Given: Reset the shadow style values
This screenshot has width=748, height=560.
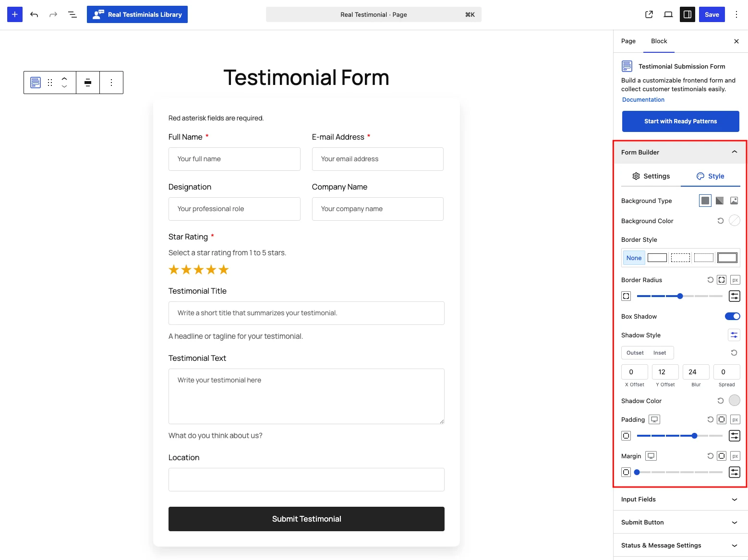Looking at the screenshot, I should pyautogui.click(x=734, y=353).
